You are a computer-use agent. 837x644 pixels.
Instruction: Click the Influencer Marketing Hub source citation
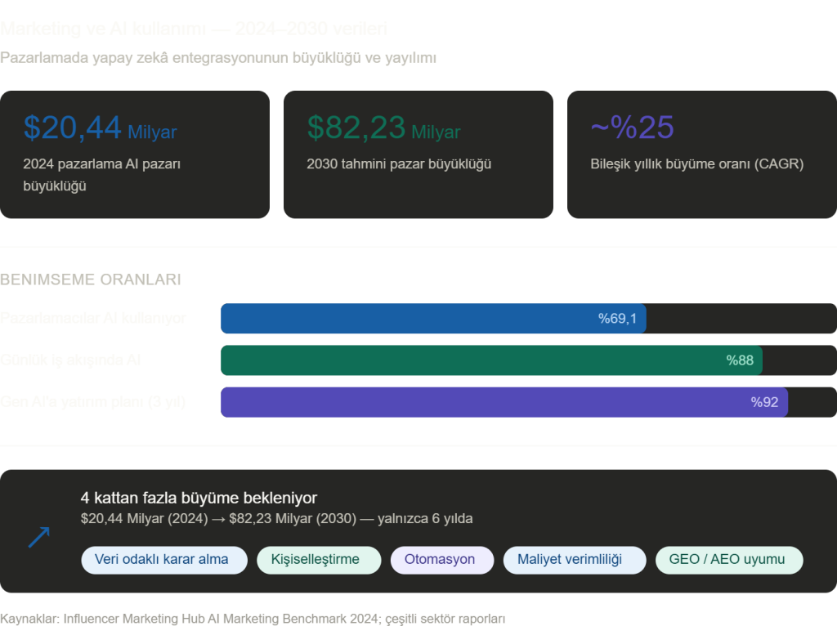point(253,619)
